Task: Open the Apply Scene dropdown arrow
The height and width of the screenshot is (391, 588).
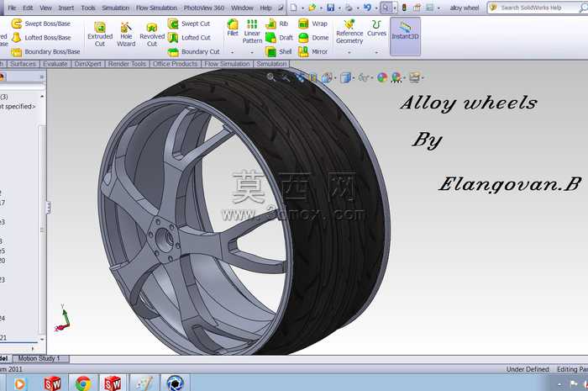Action: tap(404, 78)
